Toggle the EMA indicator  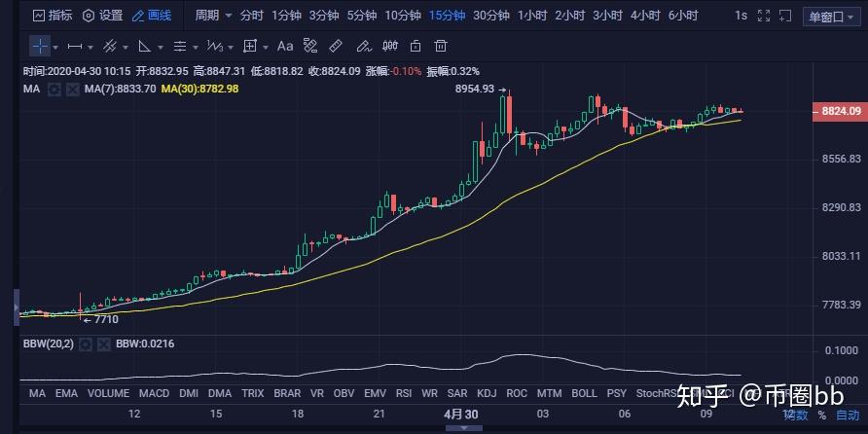click(67, 393)
